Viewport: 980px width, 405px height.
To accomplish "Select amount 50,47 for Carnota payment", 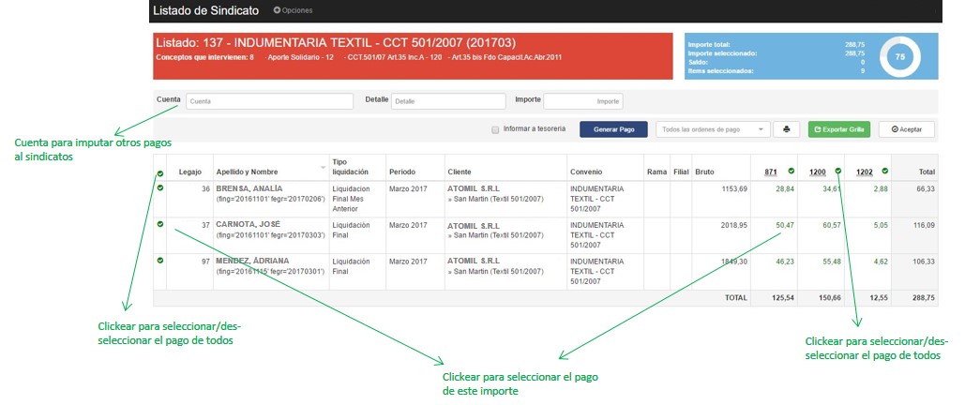I will click(784, 225).
